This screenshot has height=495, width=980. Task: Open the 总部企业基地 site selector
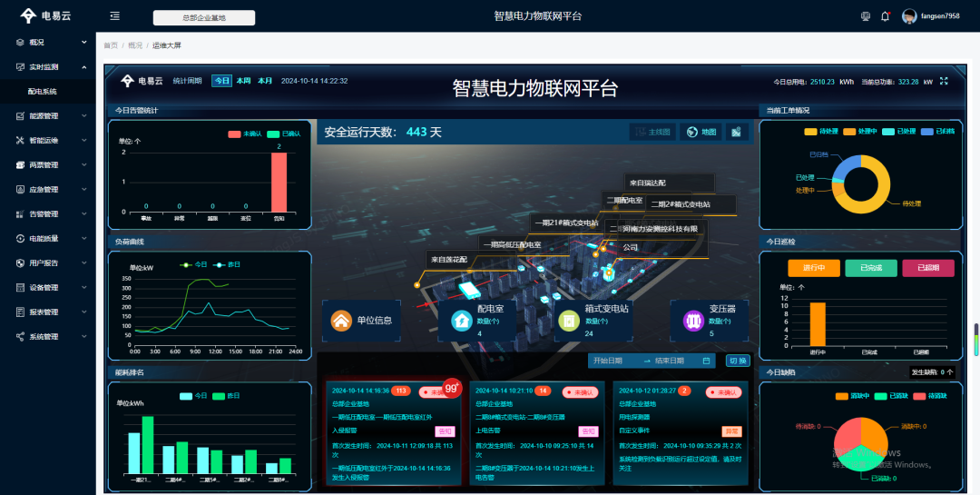click(x=204, y=17)
